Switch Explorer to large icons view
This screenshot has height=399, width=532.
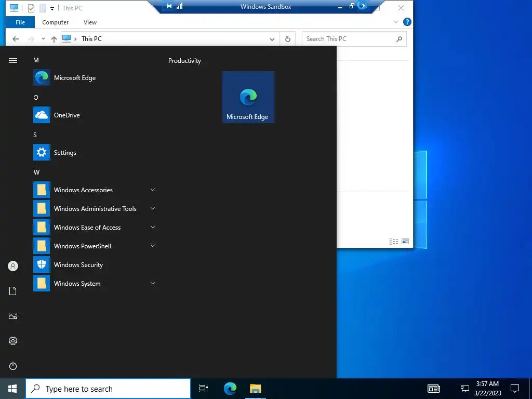click(405, 241)
